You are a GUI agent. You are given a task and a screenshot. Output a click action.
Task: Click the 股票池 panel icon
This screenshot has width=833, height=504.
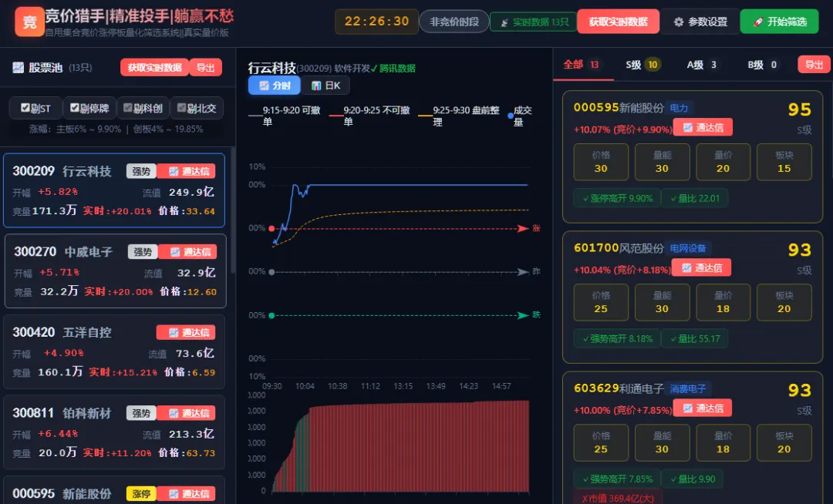(18, 67)
